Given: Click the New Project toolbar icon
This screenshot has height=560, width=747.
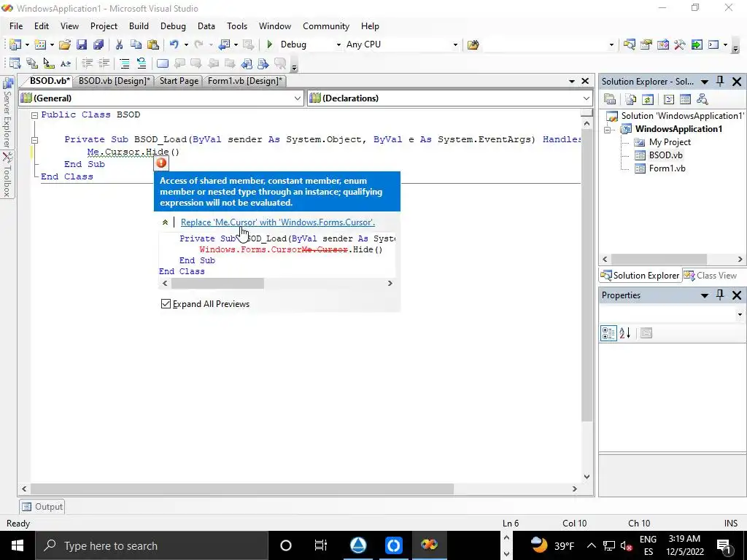Looking at the screenshot, I should click(15, 44).
